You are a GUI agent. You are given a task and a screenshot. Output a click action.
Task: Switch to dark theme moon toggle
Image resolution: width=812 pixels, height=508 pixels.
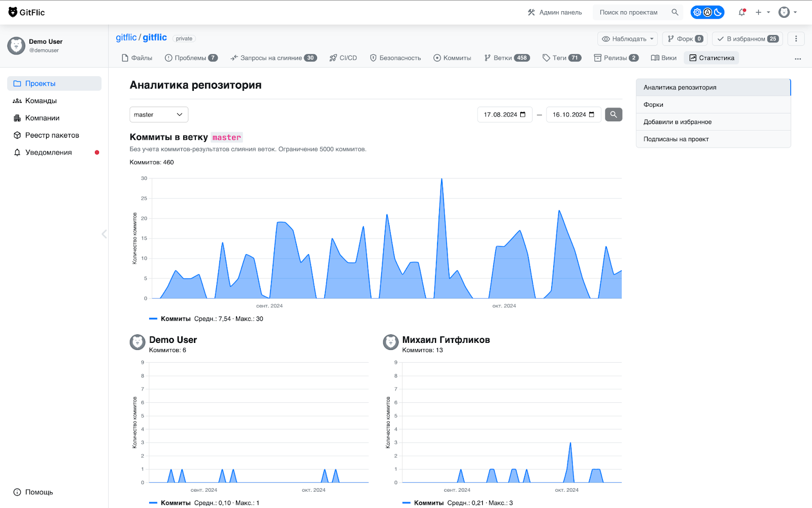pyautogui.click(x=718, y=12)
